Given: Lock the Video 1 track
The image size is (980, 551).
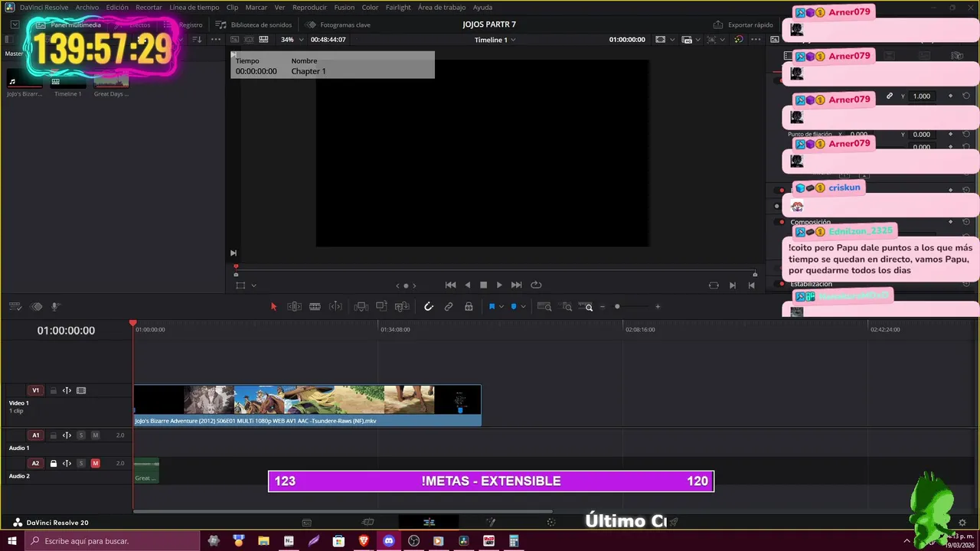Looking at the screenshot, I should [54, 391].
